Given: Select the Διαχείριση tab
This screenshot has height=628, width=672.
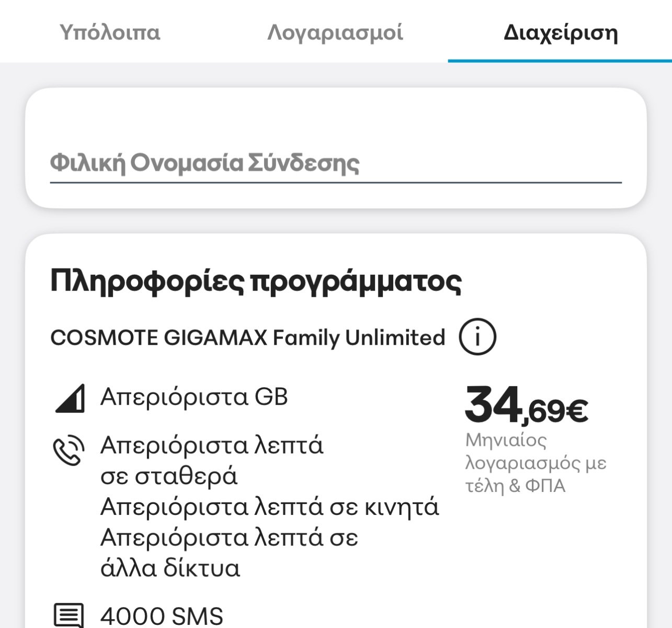Looking at the screenshot, I should pyautogui.click(x=560, y=32).
